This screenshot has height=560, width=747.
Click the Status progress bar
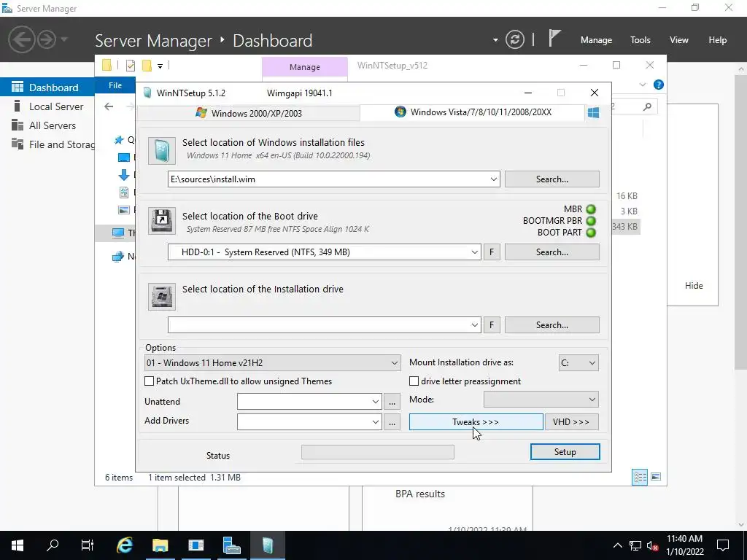tap(378, 452)
